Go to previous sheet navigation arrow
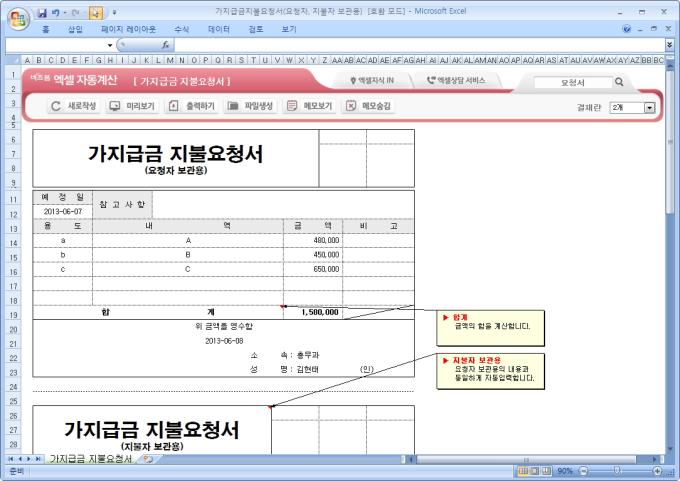Screen dimensions: 680x481 [x=20, y=459]
